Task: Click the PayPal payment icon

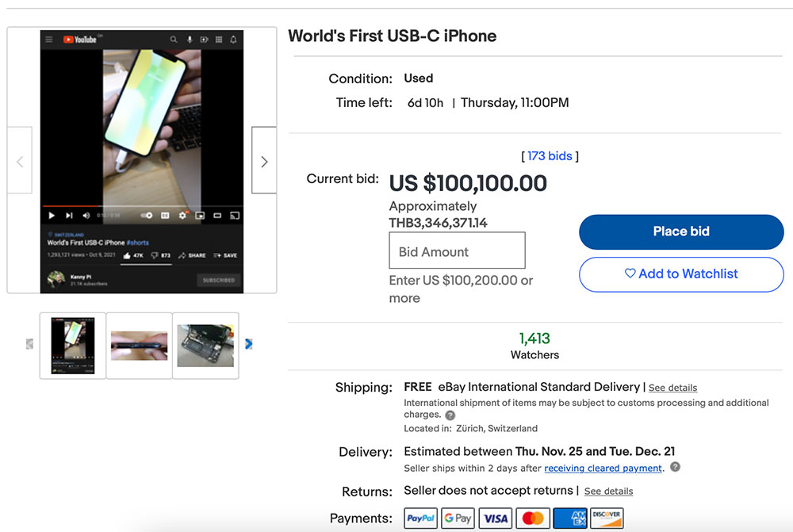Action: (x=420, y=519)
